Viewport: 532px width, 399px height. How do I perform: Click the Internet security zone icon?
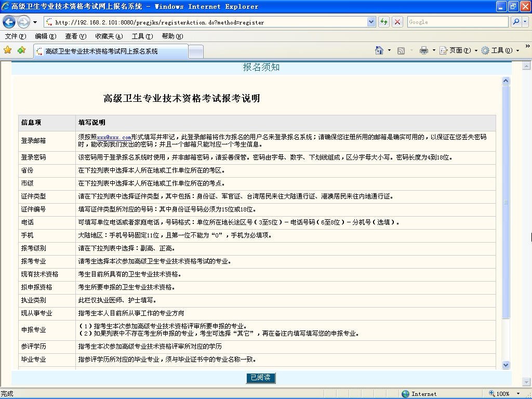[x=405, y=394]
